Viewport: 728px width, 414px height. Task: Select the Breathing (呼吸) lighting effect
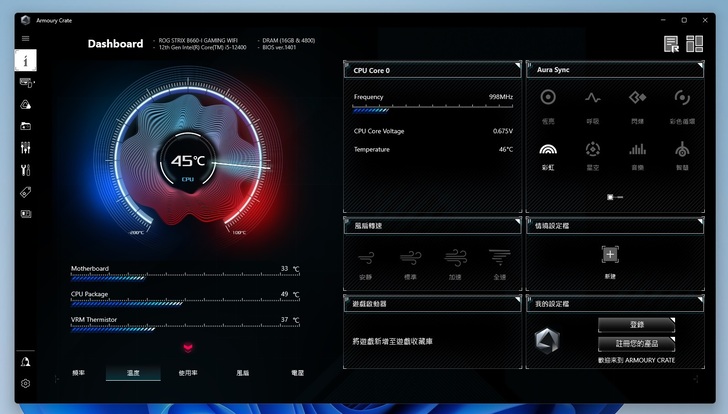(x=592, y=101)
